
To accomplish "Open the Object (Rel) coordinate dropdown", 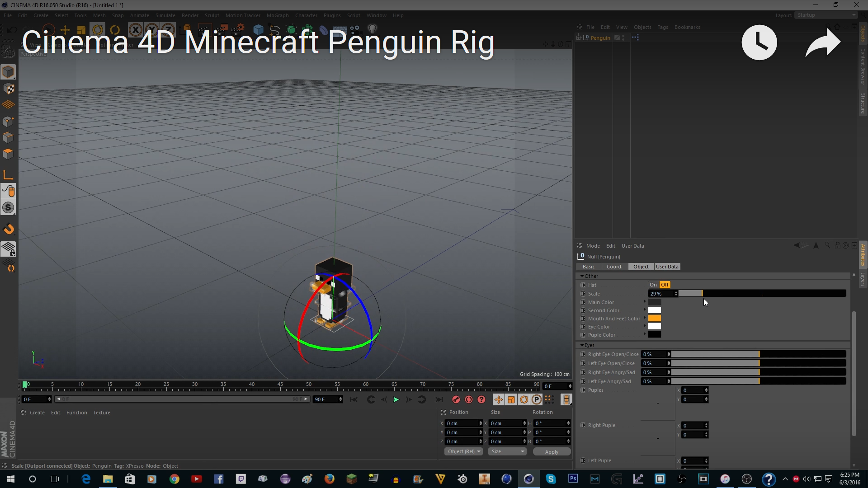I will [x=463, y=451].
